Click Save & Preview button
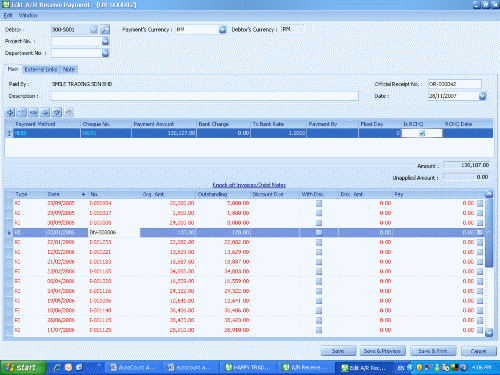 tap(382, 351)
